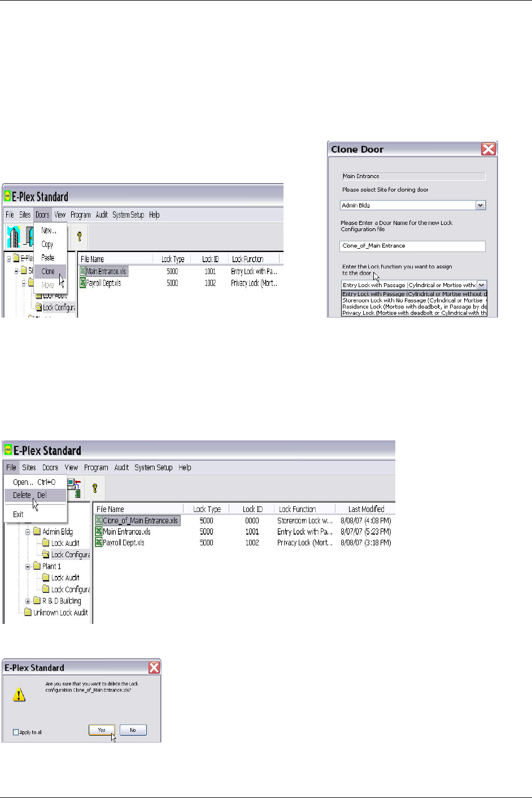Viewport: 532px width, 798px height.
Task: Choose Privacy Lock option in dropdown list
Action: click(x=414, y=313)
